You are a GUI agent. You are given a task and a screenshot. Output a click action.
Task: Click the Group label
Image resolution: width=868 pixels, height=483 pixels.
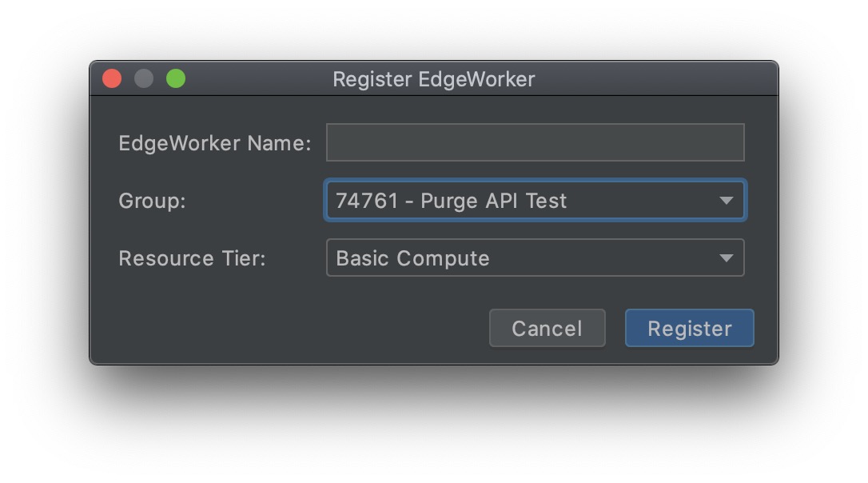pos(152,201)
